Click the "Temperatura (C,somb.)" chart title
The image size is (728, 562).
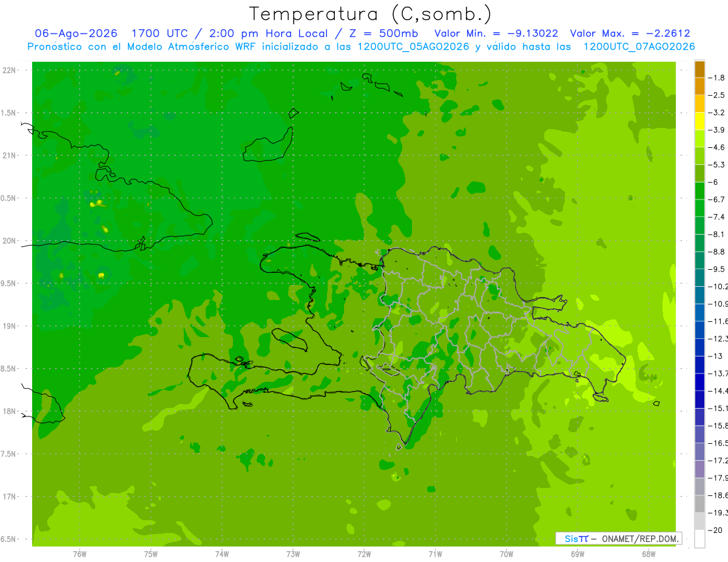(370, 14)
